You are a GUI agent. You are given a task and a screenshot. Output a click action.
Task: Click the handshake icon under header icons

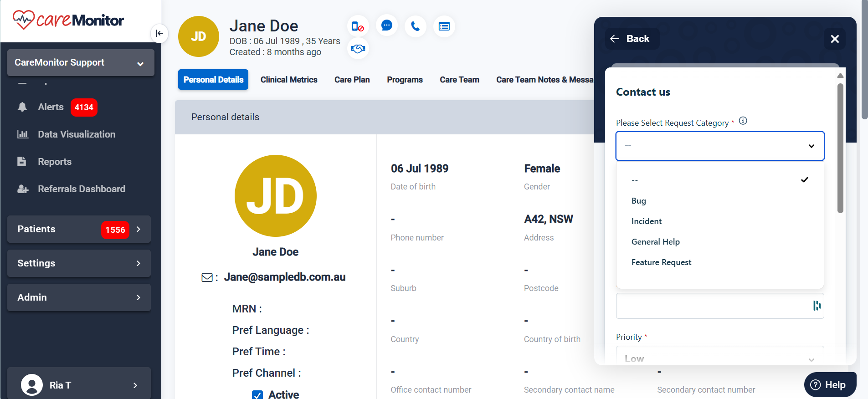(358, 48)
